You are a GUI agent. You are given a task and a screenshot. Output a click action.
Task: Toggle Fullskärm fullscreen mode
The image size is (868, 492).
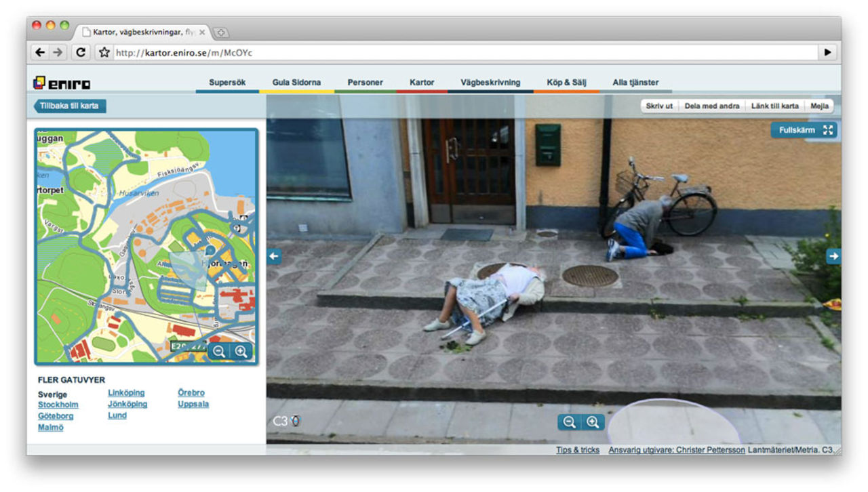pos(804,130)
